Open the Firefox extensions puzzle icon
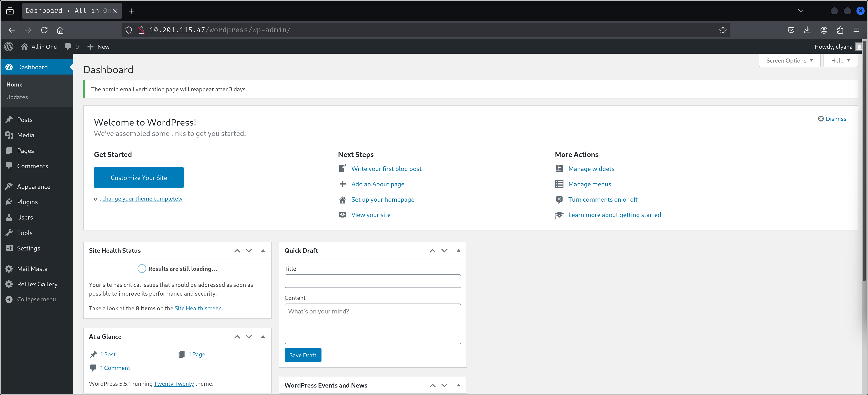This screenshot has height=395, width=868. pyautogui.click(x=840, y=30)
